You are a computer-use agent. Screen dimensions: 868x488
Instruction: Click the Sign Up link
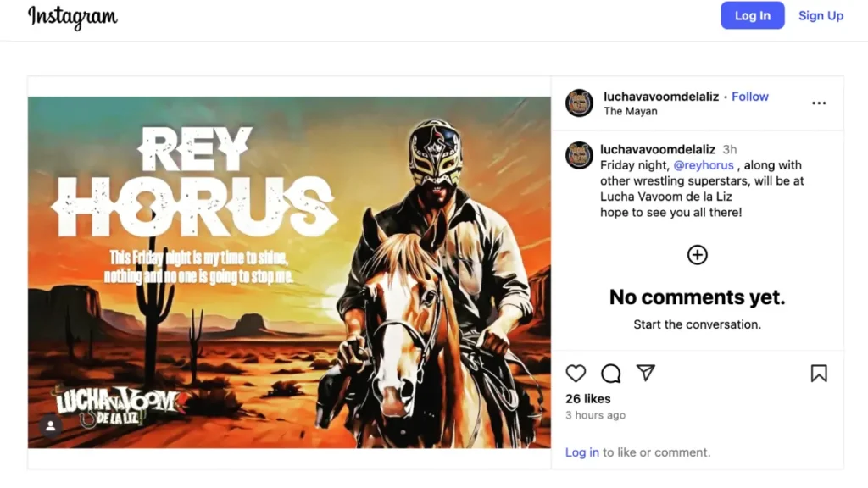point(821,15)
